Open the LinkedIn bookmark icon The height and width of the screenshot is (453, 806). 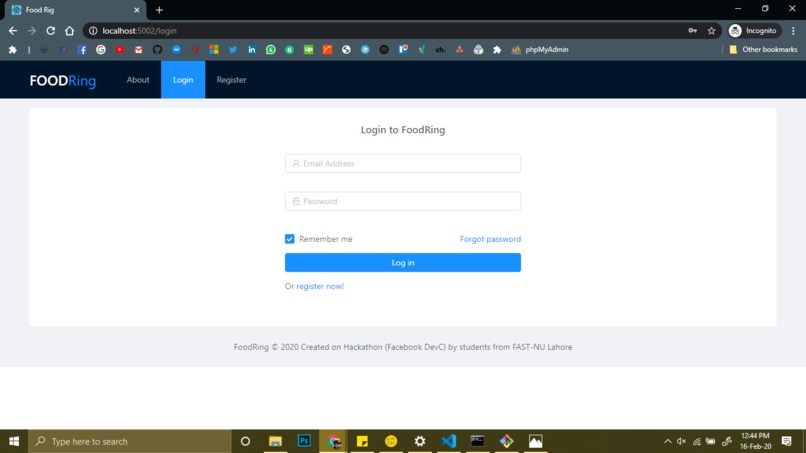pyautogui.click(x=252, y=50)
